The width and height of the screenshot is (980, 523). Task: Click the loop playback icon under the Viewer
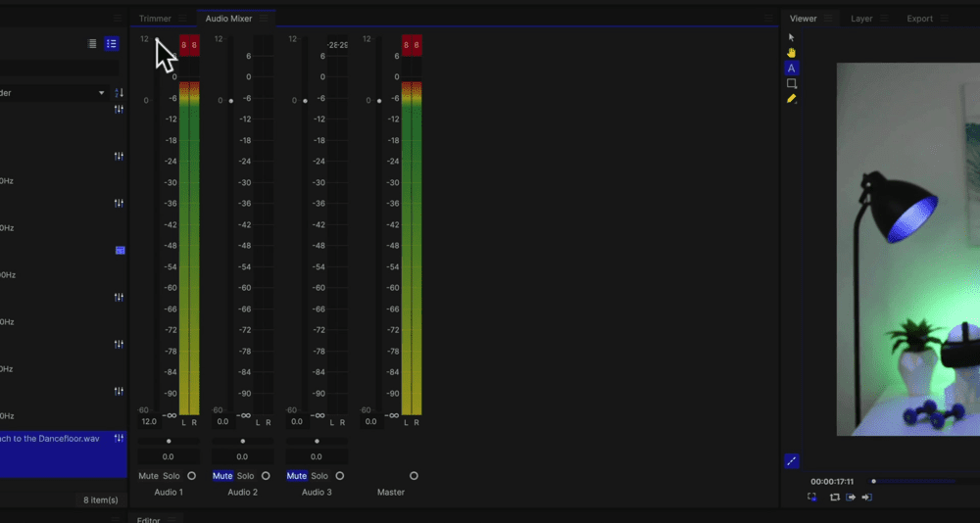(x=834, y=497)
